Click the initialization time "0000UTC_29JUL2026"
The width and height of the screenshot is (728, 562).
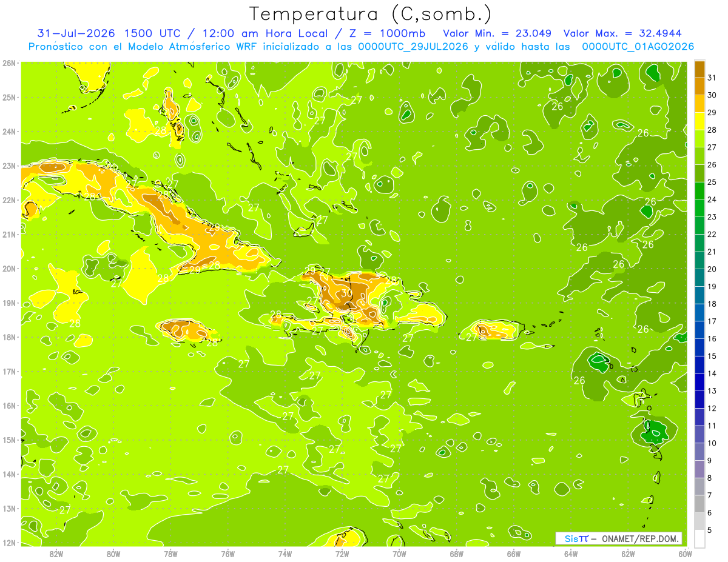[x=413, y=47]
